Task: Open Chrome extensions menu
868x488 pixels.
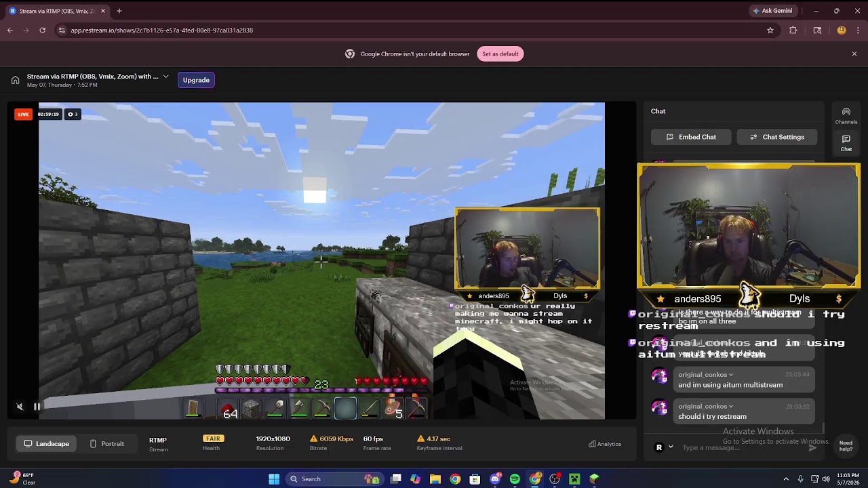Action: coord(793,30)
